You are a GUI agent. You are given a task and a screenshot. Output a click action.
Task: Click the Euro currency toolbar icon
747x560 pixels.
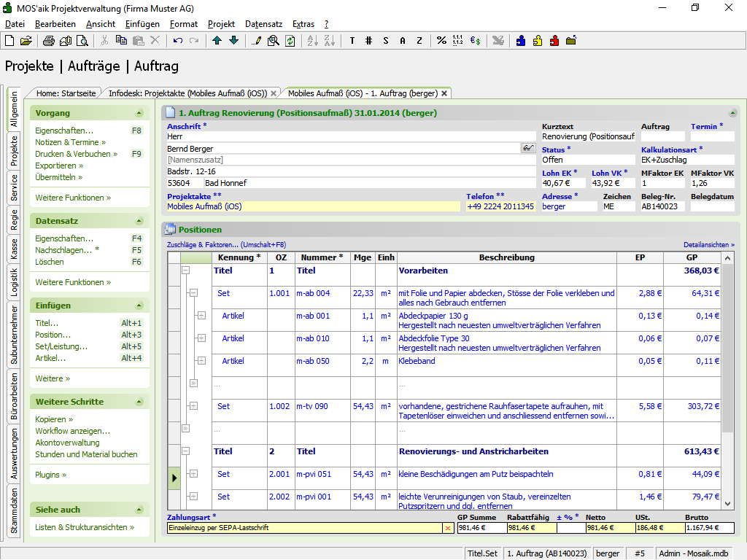(x=475, y=41)
